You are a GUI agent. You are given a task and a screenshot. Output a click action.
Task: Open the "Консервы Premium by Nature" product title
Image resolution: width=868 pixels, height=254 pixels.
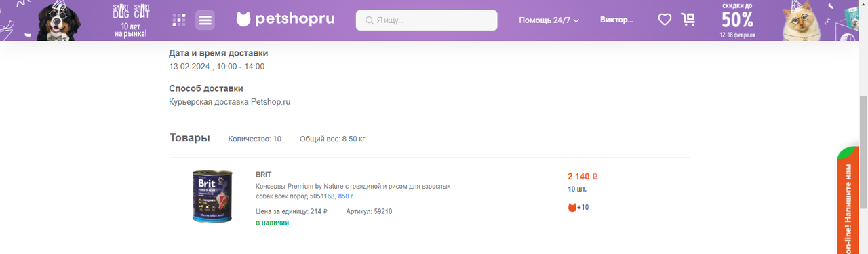353,191
